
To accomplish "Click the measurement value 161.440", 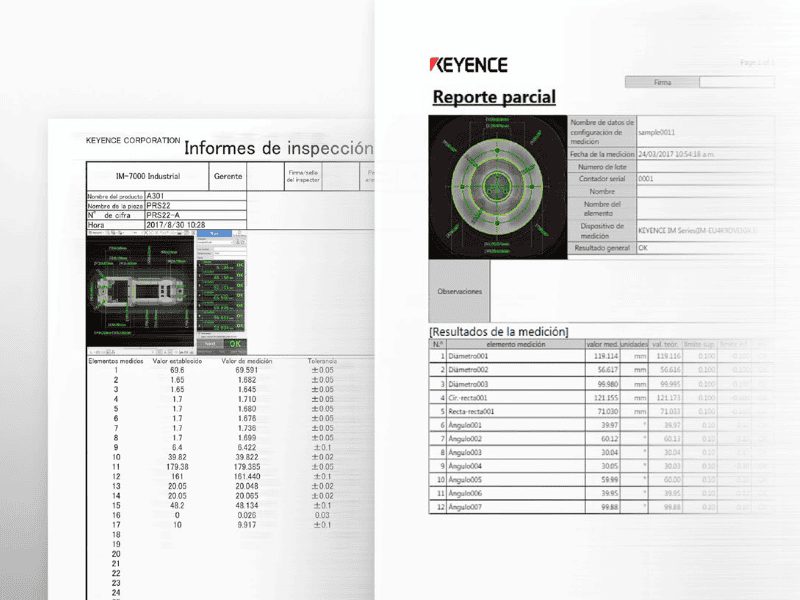I will pos(246,477).
